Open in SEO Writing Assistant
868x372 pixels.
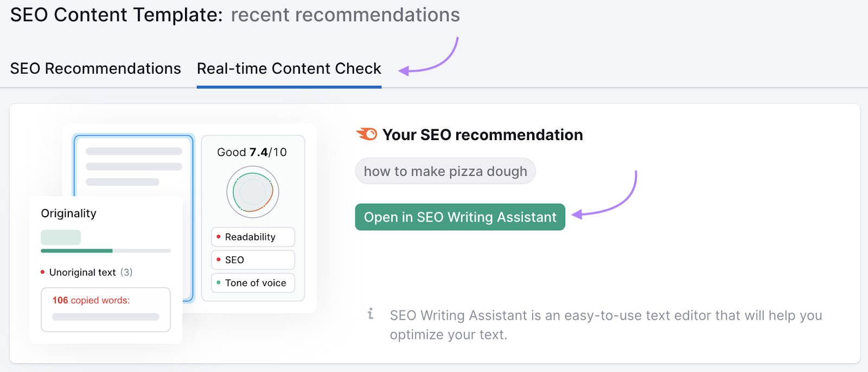point(459,217)
